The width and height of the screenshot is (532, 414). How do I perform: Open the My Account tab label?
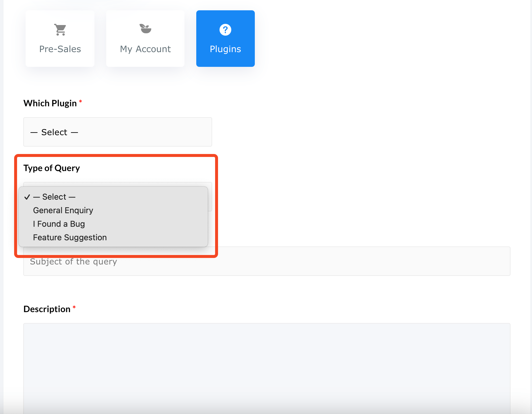tap(145, 49)
